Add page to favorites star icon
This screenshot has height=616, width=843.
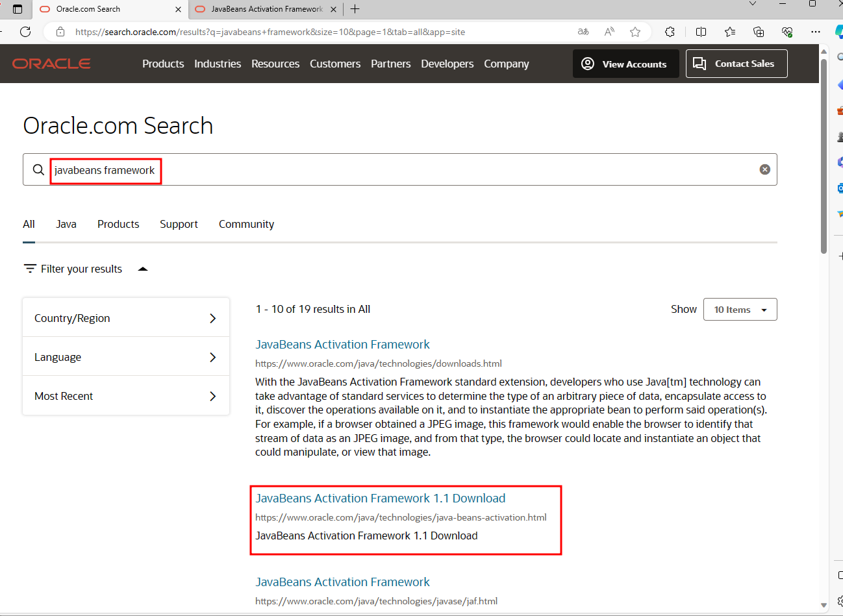pyautogui.click(x=635, y=32)
